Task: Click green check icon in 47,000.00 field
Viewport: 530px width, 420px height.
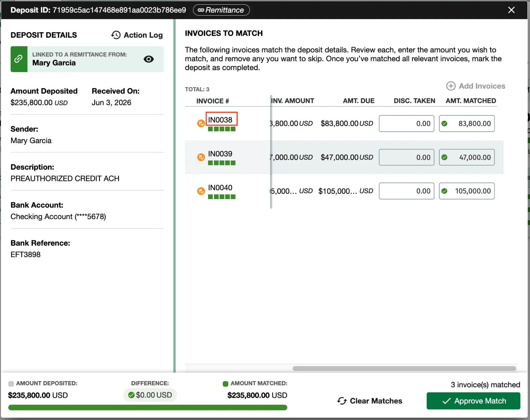Action: click(x=445, y=157)
